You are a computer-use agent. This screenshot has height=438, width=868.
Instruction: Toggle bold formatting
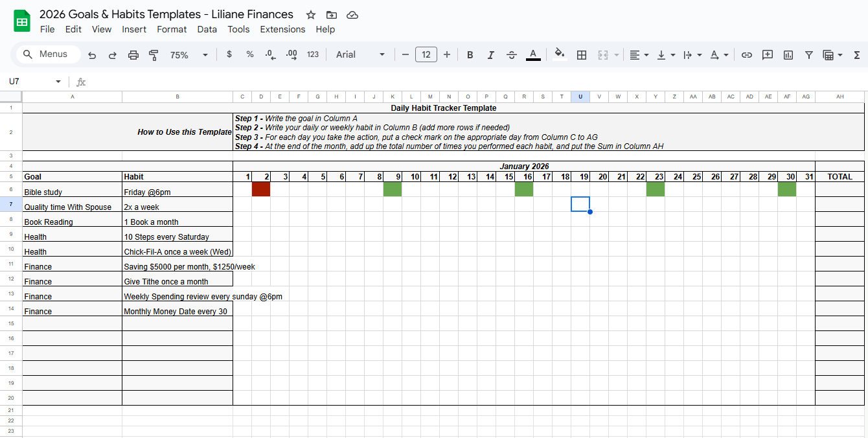click(470, 54)
